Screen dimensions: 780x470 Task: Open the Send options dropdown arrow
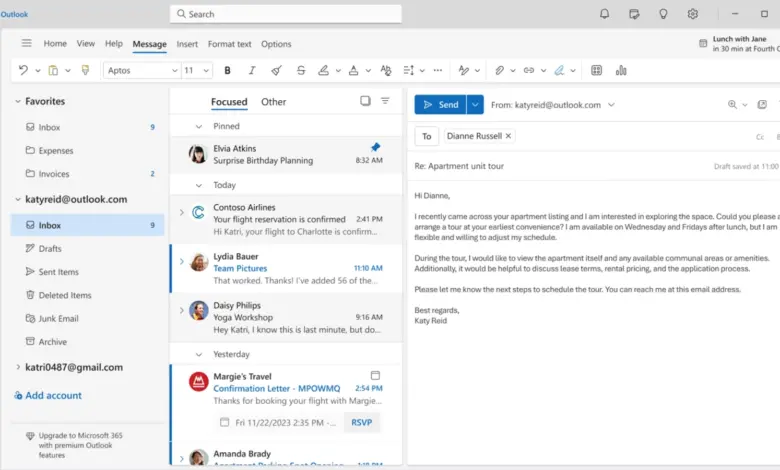point(475,104)
